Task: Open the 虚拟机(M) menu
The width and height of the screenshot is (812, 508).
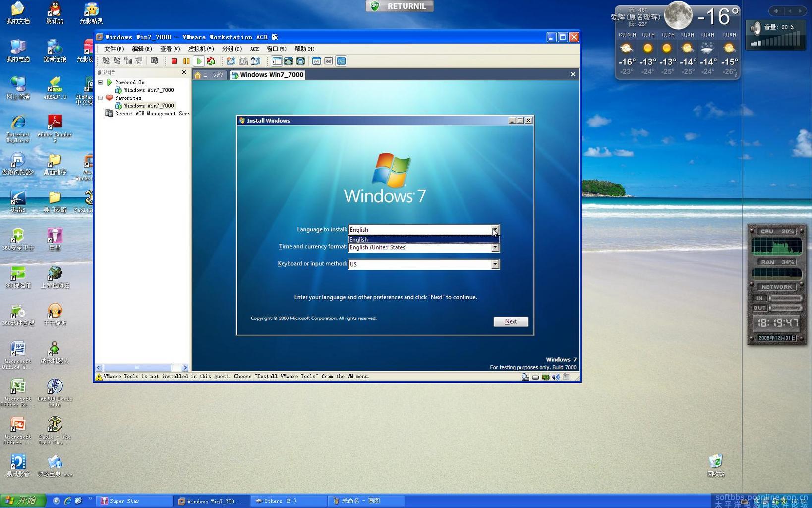Action: pyautogui.click(x=201, y=49)
